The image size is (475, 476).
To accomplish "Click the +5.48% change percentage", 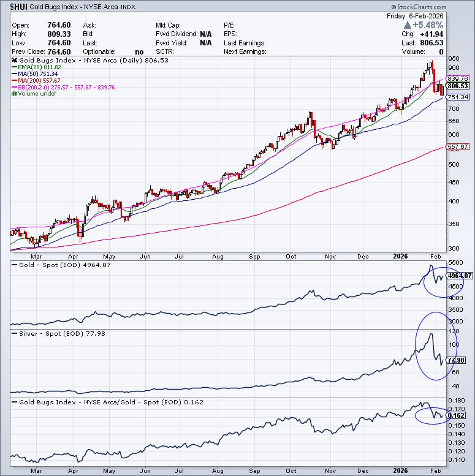I will pos(428,25).
